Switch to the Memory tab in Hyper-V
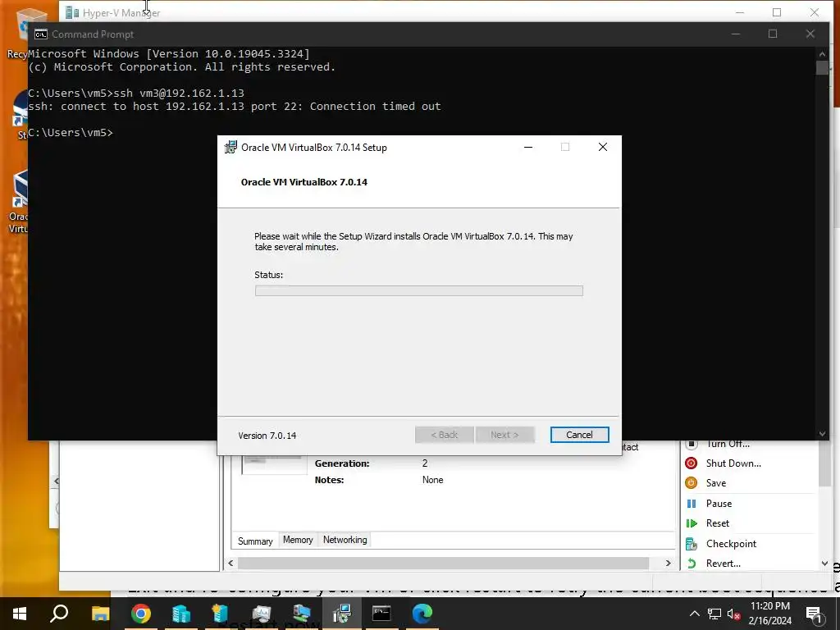840x630 pixels. coord(298,540)
